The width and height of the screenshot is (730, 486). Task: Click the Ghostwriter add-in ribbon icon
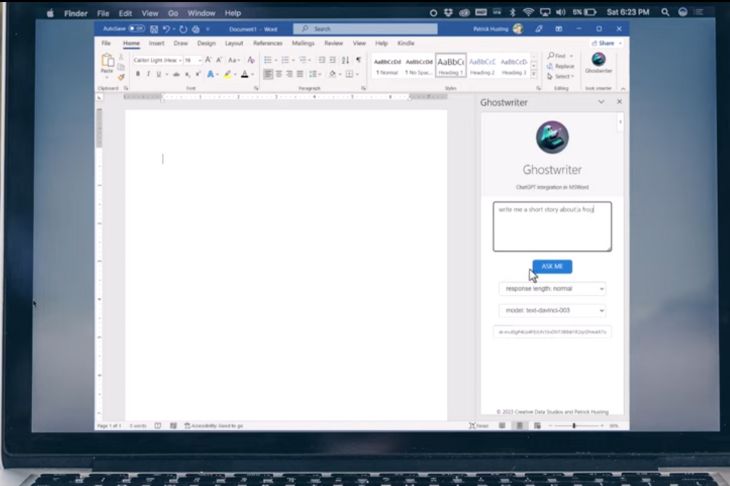(598, 63)
